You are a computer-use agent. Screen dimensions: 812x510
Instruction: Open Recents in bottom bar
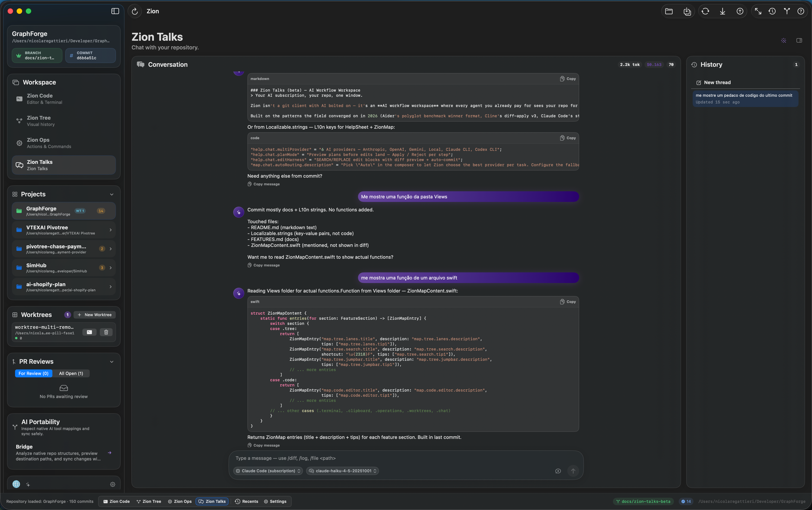pyautogui.click(x=246, y=501)
